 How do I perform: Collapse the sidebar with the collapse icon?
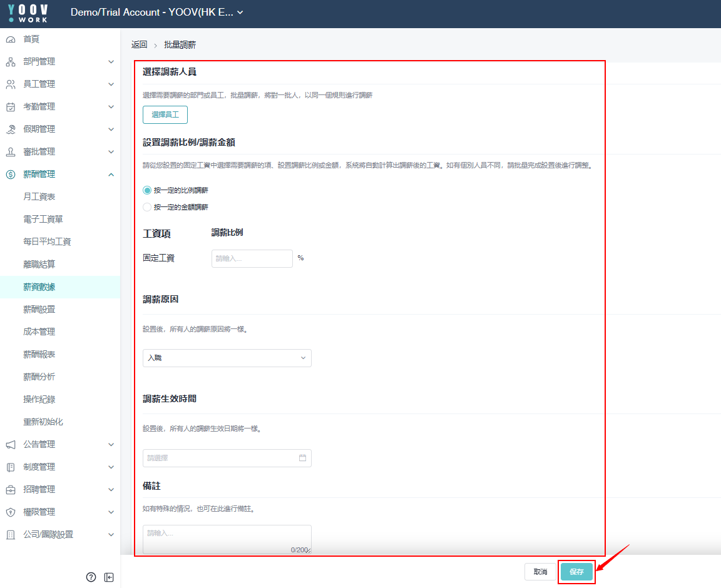[x=109, y=577]
